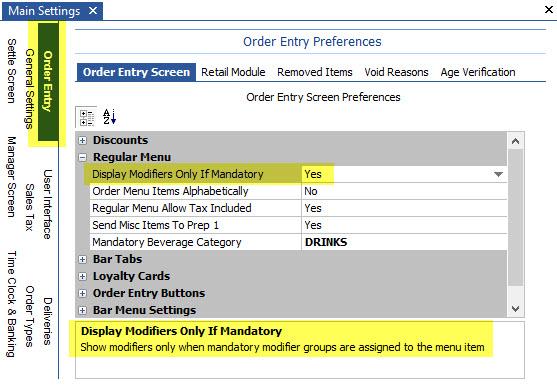
Task: Open General Settings side tab
Action: click(x=29, y=89)
